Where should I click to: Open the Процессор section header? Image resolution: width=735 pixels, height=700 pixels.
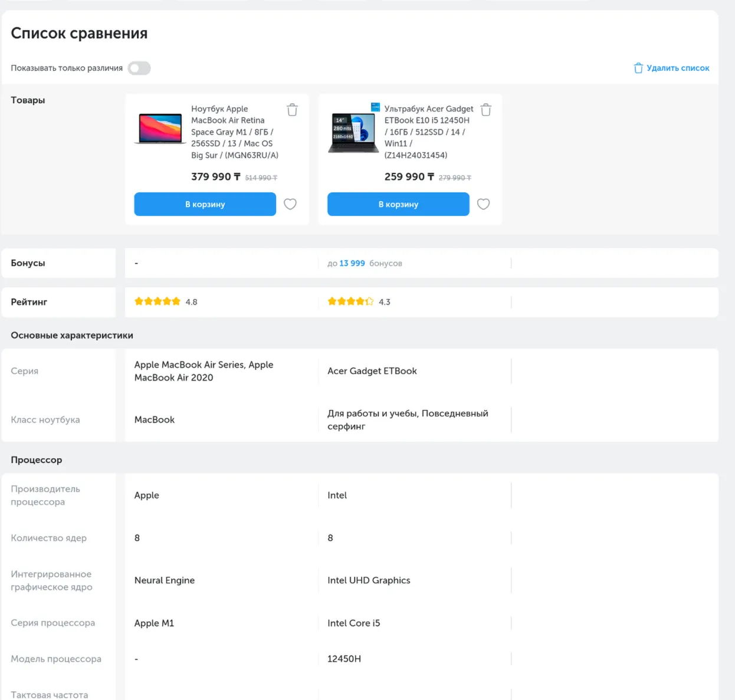click(x=36, y=459)
